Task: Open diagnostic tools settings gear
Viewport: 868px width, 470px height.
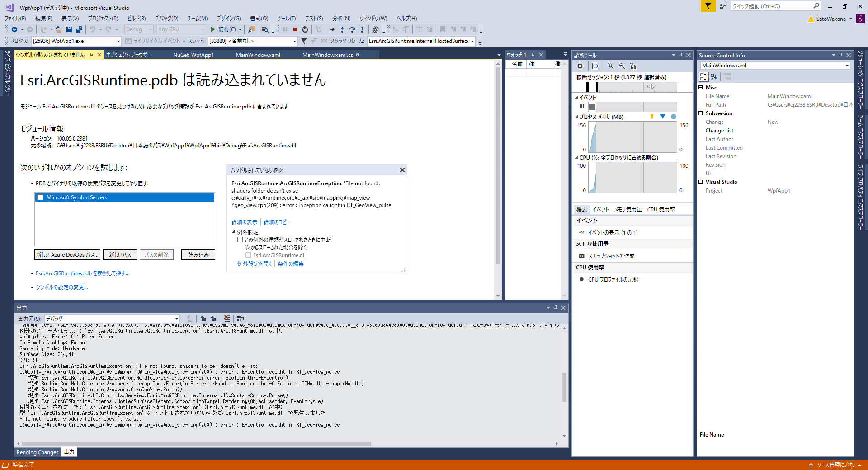Action: pyautogui.click(x=580, y=66)
